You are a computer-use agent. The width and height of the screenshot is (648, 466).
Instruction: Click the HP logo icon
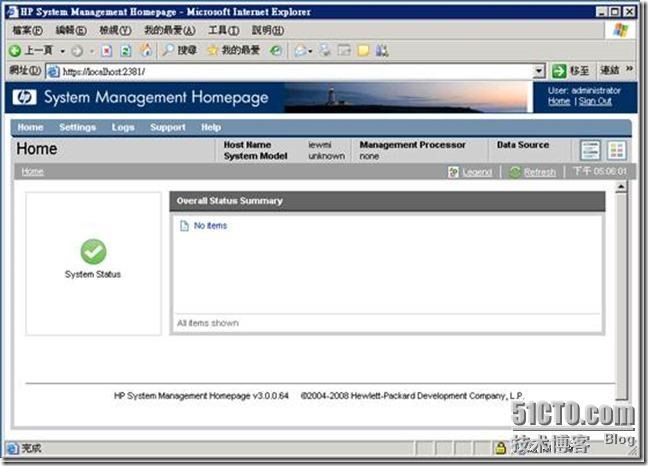24,97
